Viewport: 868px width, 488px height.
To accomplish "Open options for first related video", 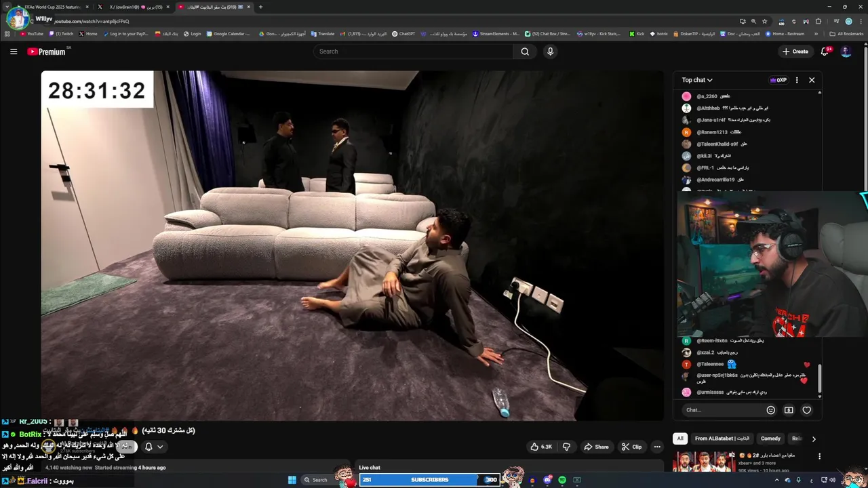I will click(819, 456).
